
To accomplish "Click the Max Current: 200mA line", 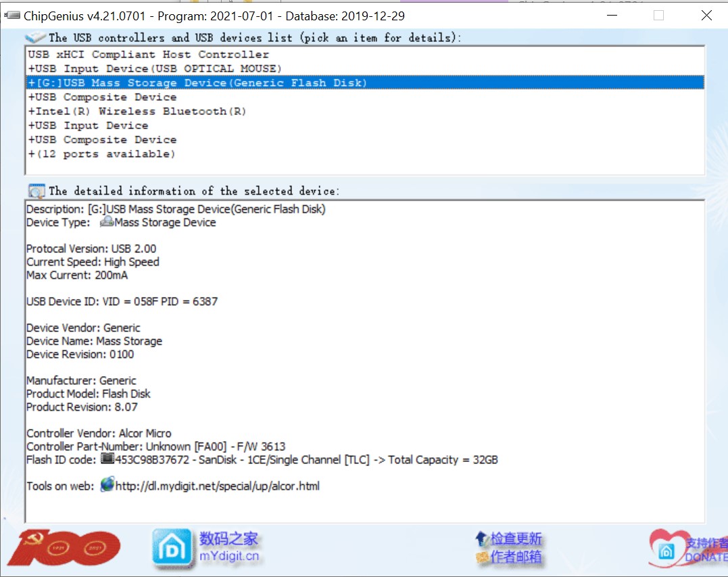I will tap(77, 275).
